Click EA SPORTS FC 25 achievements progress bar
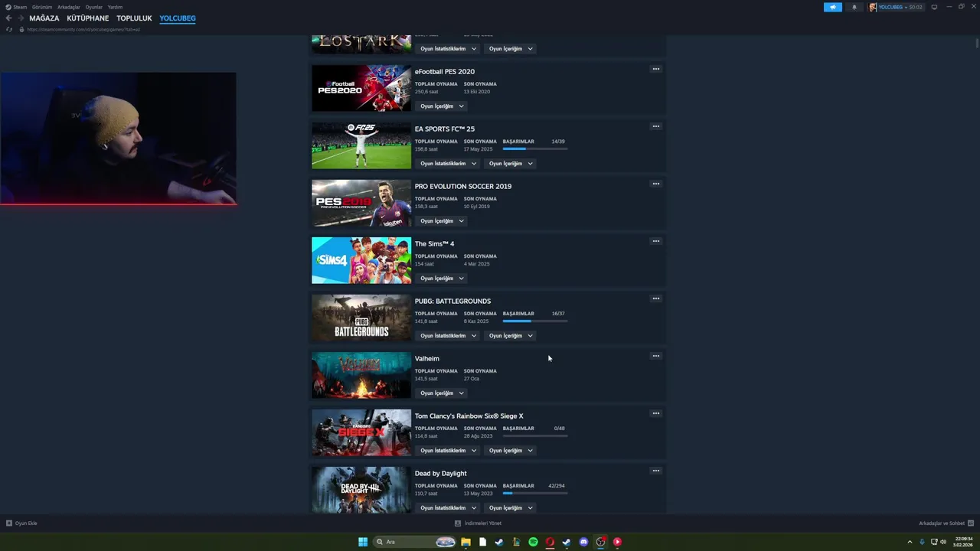Image resolution: width=980 pixels, height=551 pixels. pos(535,148)
